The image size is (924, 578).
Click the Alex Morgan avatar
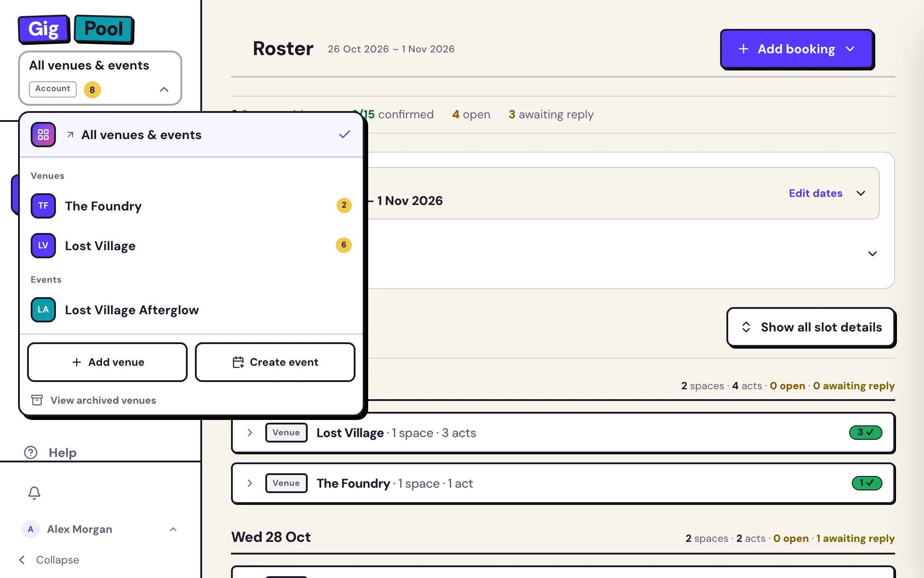[x=31, y=529]
